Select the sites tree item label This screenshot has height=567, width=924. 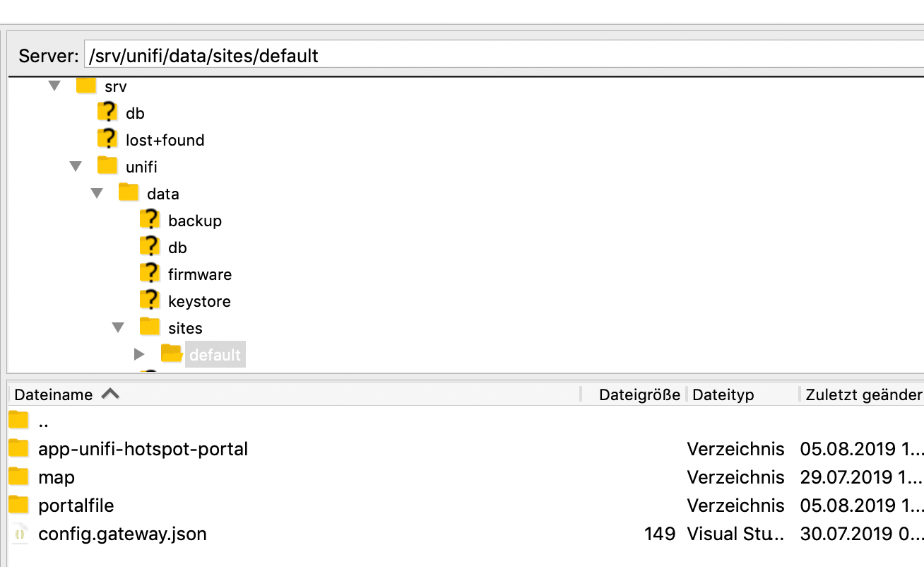185,328
